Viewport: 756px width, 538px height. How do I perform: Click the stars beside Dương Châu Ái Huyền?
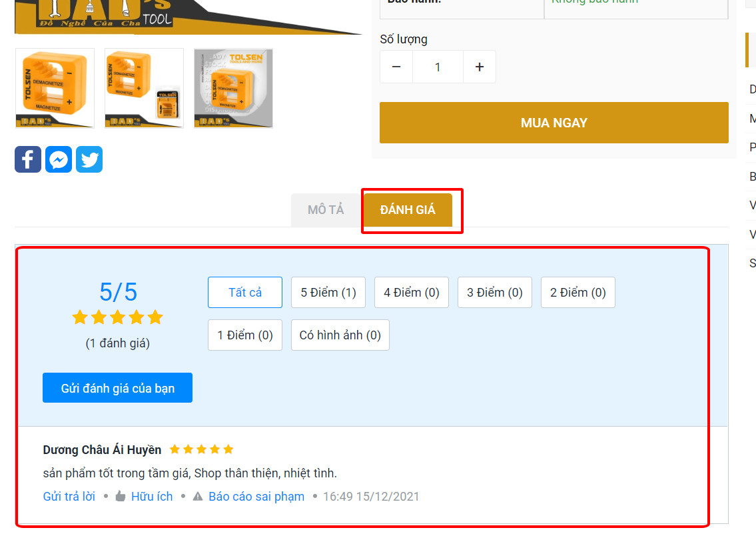click(202, 449)
